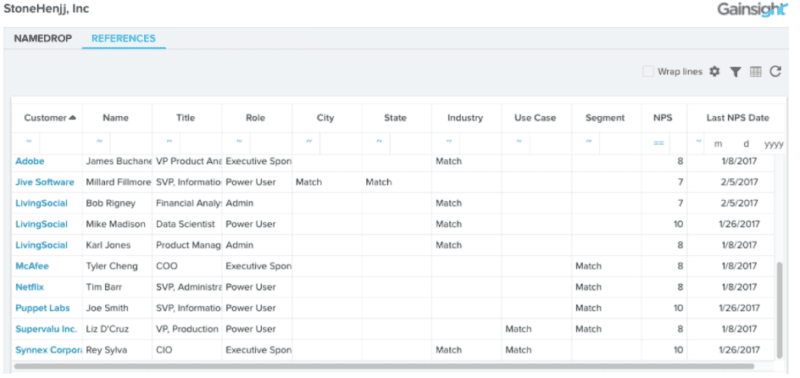
Task: Click the City Match cell for Jive Software
Action: point(327,182)
